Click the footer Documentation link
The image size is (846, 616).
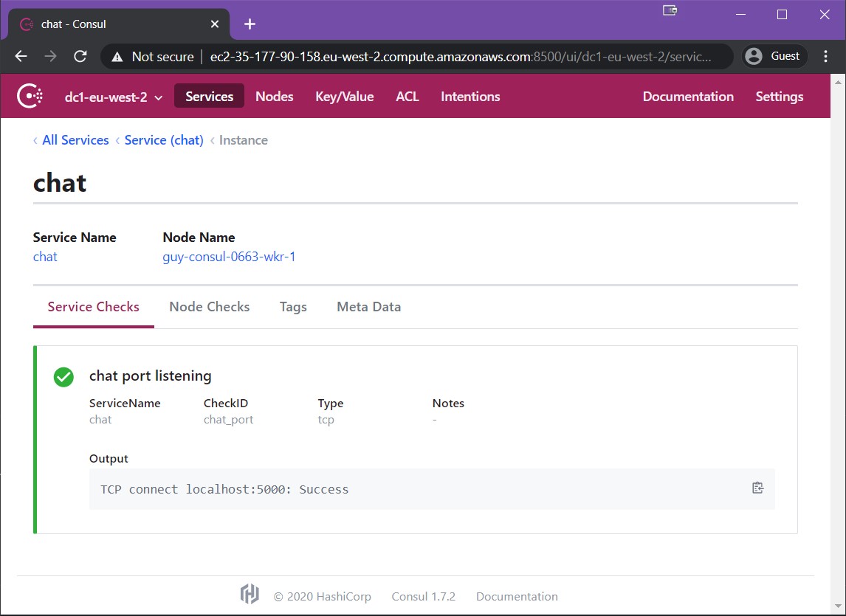517,597
